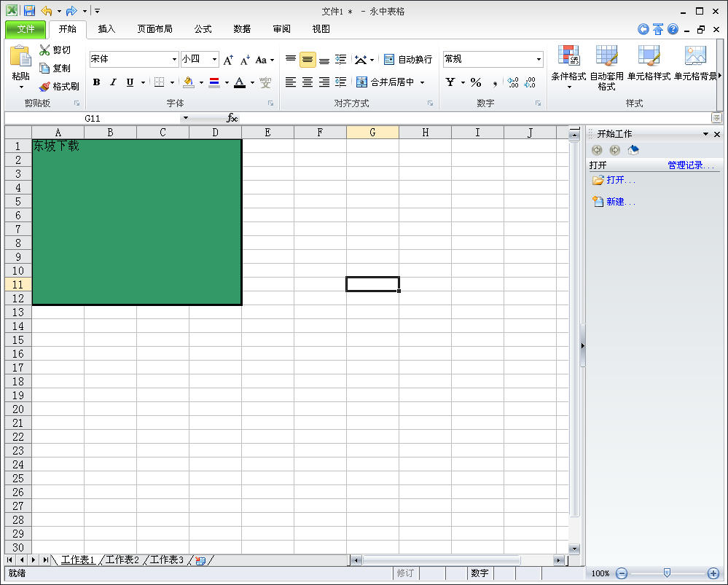This screenshot has height=585, width=728.
Task: Undo the last action
Action: point(46,11)
